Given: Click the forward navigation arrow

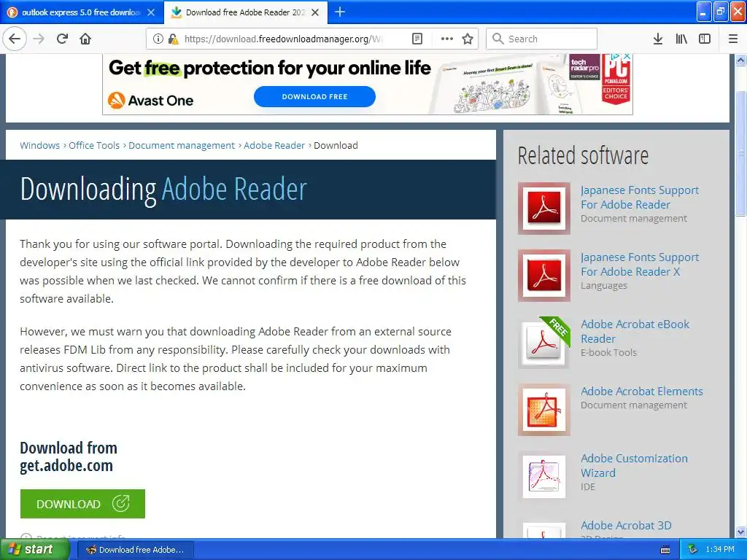Looking at the screenshot, I should pos(39,39).
